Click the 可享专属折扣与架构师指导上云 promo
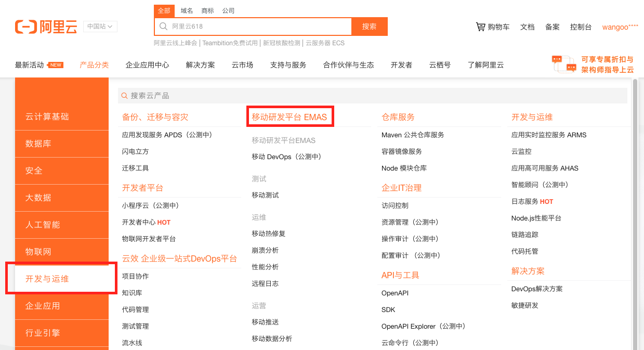Viewport: 644px width, 350px height. [x=607, y=64]
